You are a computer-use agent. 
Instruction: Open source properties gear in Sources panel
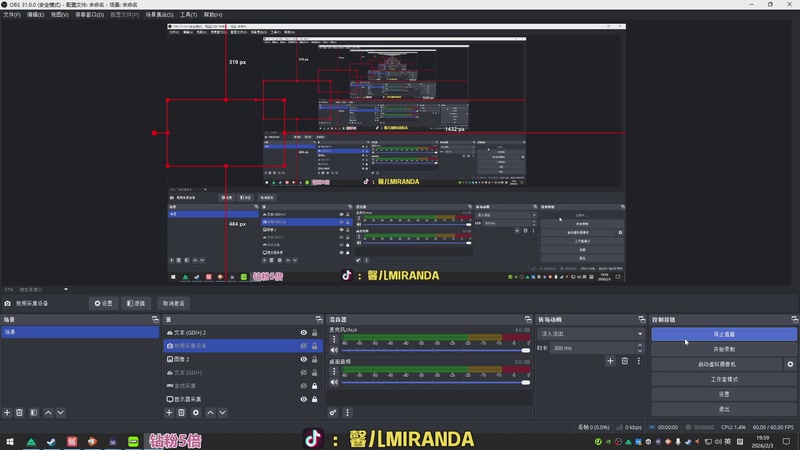(196, 412)
